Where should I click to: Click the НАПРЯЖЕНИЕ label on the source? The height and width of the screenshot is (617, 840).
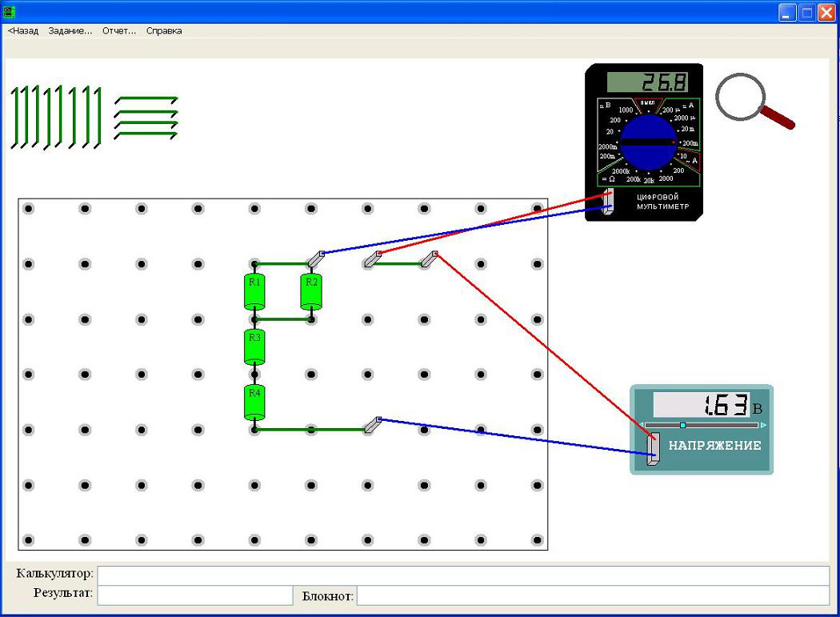pyautogui.click(x=714, y=446)
